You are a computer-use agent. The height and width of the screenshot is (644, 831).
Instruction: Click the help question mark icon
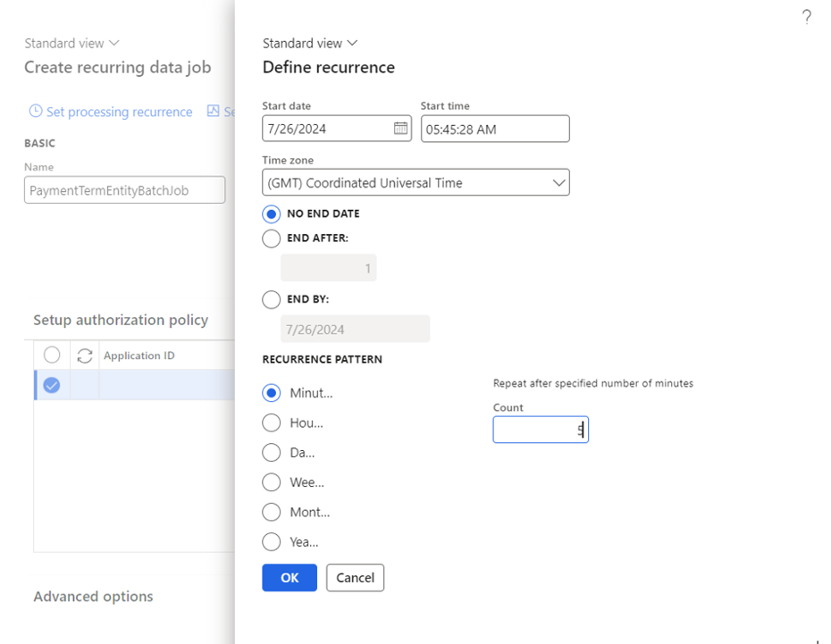point(806,17)
